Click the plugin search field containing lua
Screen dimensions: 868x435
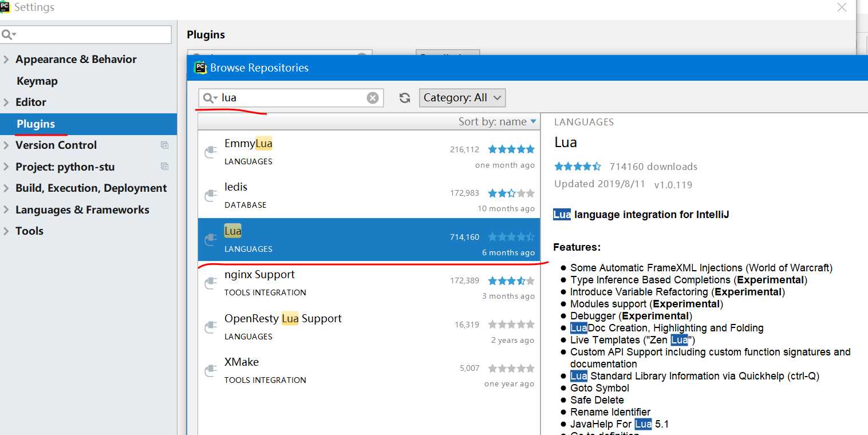coord(291,98)
